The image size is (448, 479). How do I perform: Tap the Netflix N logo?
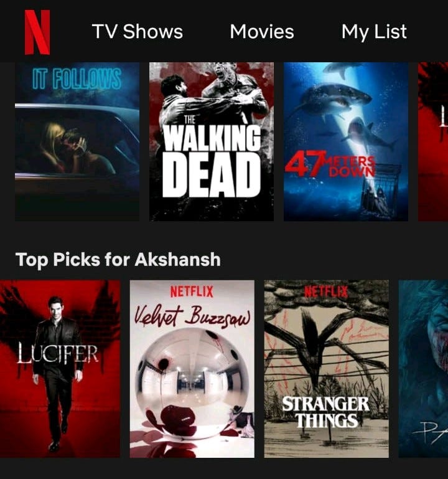click(37, 32)
